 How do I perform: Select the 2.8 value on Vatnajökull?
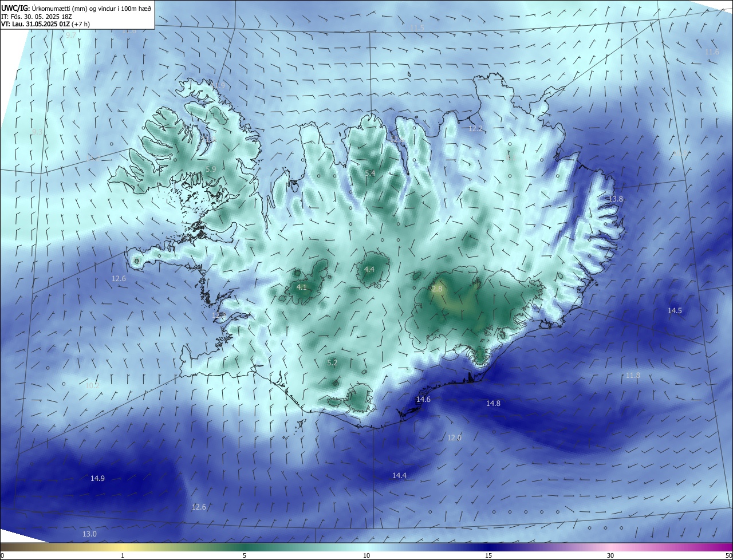point(437,289)
